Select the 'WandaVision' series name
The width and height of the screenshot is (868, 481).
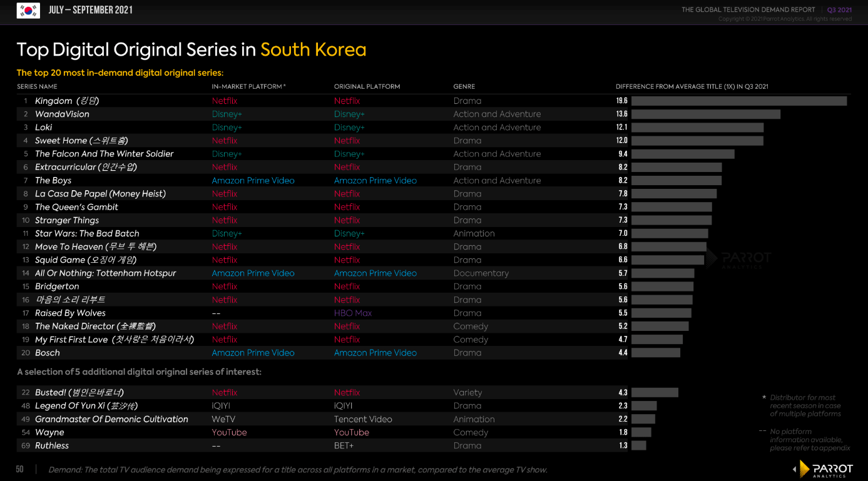pyautogui.click(x=62, y=114)
